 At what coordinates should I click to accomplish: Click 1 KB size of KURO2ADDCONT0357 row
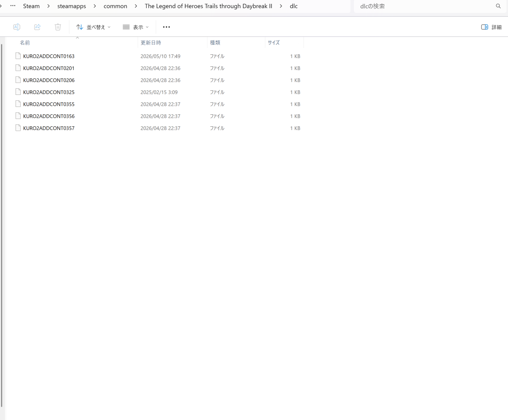tap(295, 128)
